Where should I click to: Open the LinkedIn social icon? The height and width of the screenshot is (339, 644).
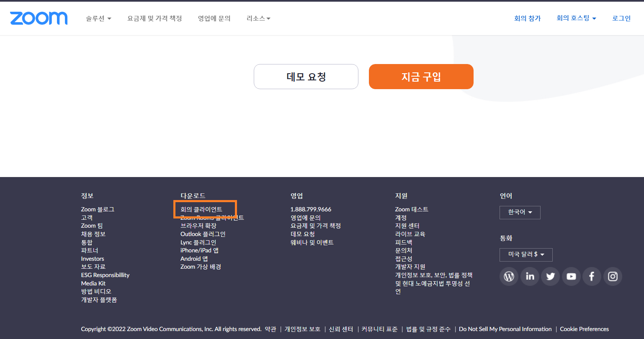530,277
